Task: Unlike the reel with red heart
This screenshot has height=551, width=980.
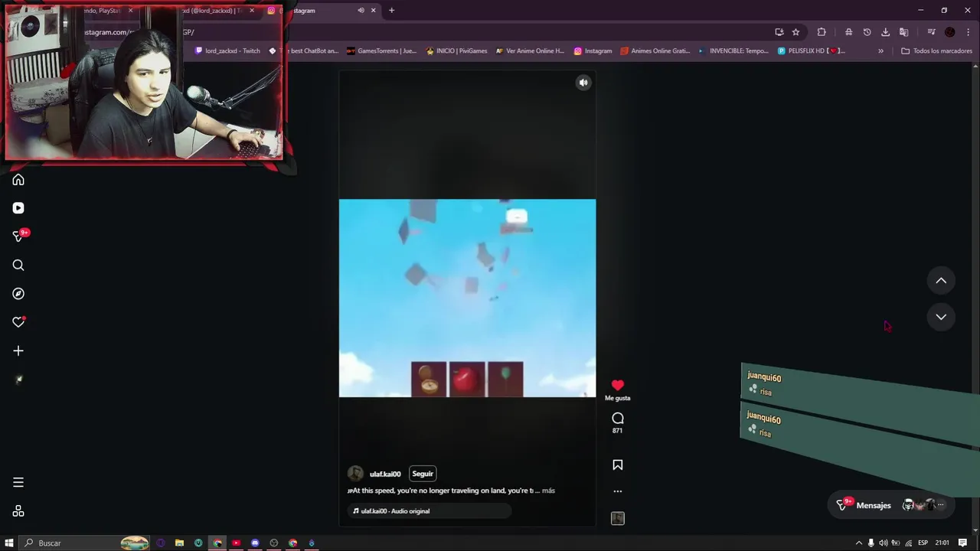Action: 618,385
